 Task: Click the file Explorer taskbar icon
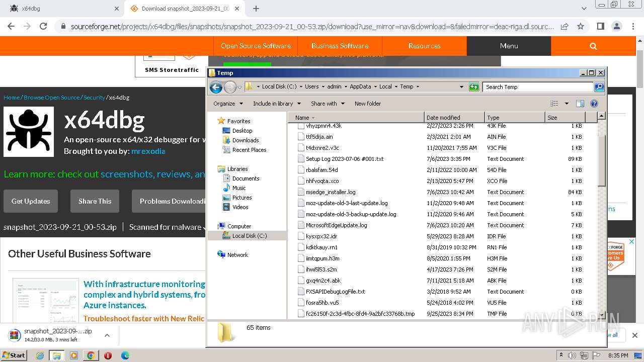click(57, 355)
